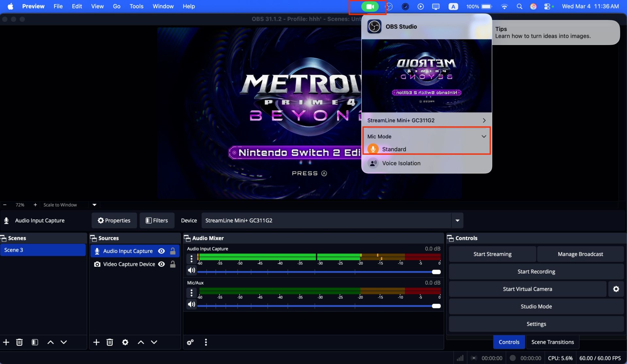Image resolution: width=627 pixels, height=364 pixels.
Task: Open Filters for the selected source
Action: point(157,220)
